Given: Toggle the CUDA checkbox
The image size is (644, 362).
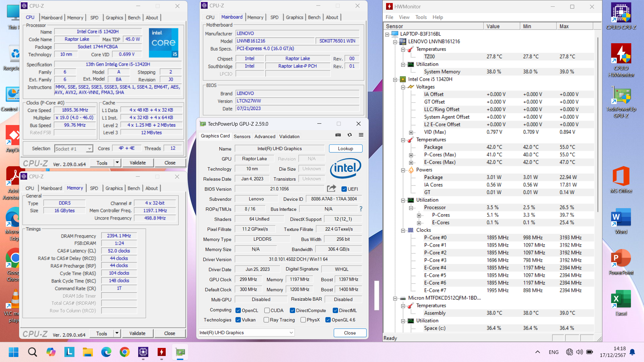Looking at the screenshot, I should pyautogui.click(x=267, y=310).
